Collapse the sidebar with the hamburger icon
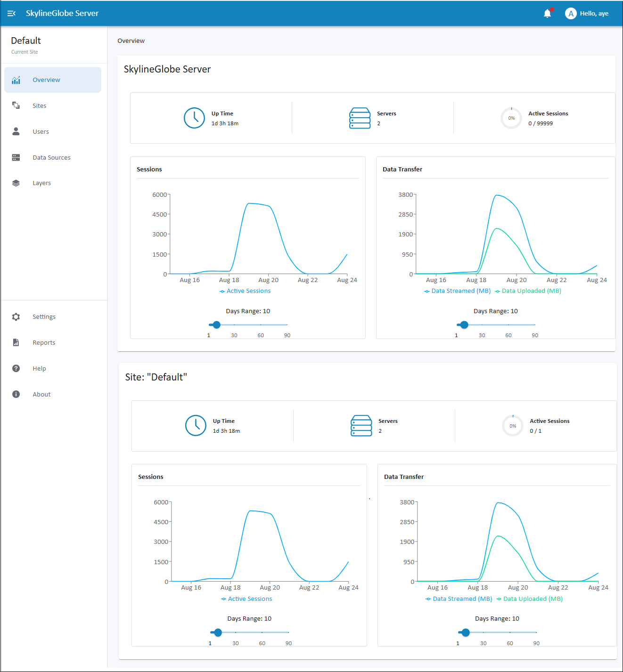 coord(12,14)
